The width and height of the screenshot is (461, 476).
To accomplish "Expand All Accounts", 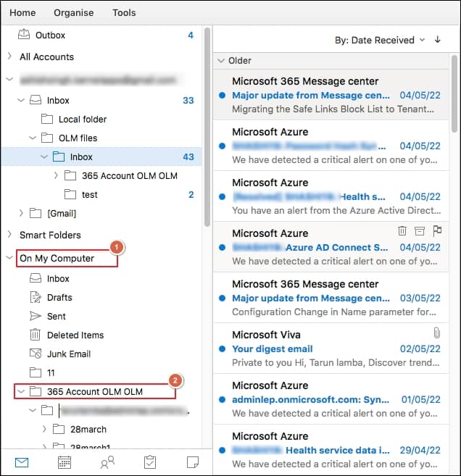I will (9, 57).
